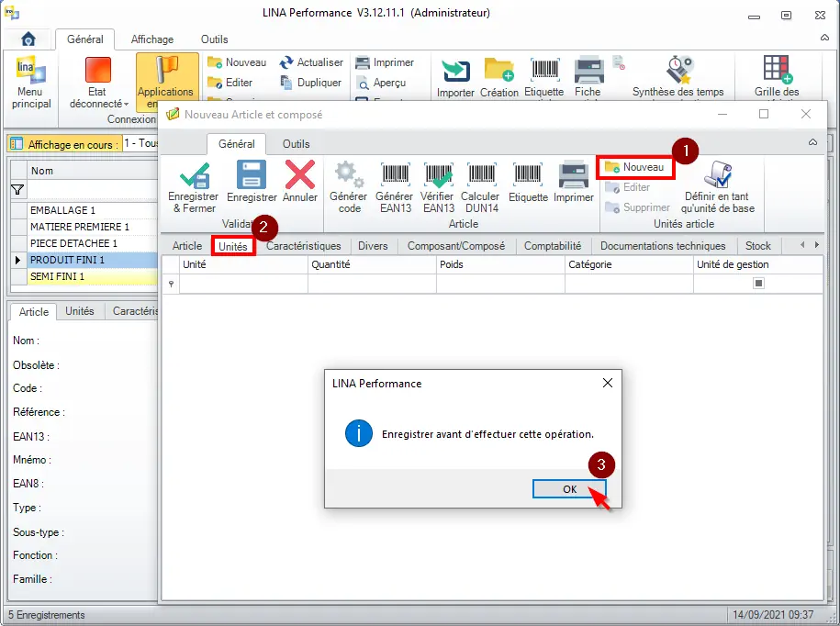Click Imprimer icon in article dialog
This screenshot has height=626, width=840.
[x=574, y=174]
